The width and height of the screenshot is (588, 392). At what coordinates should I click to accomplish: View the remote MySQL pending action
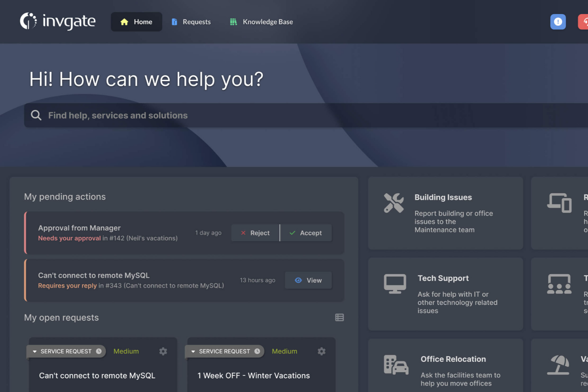[x=308, y=280]
